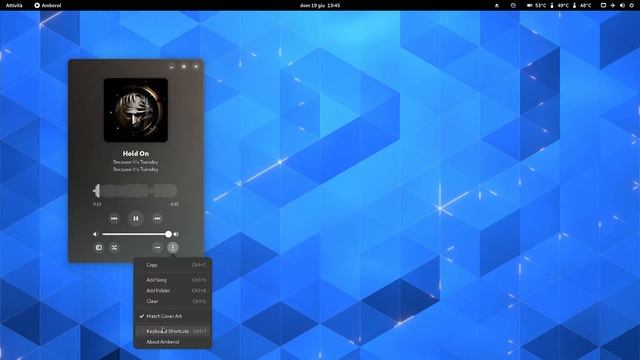Toggle the Match Cover Art option
The image size is (640, 360).
point(173,316)
